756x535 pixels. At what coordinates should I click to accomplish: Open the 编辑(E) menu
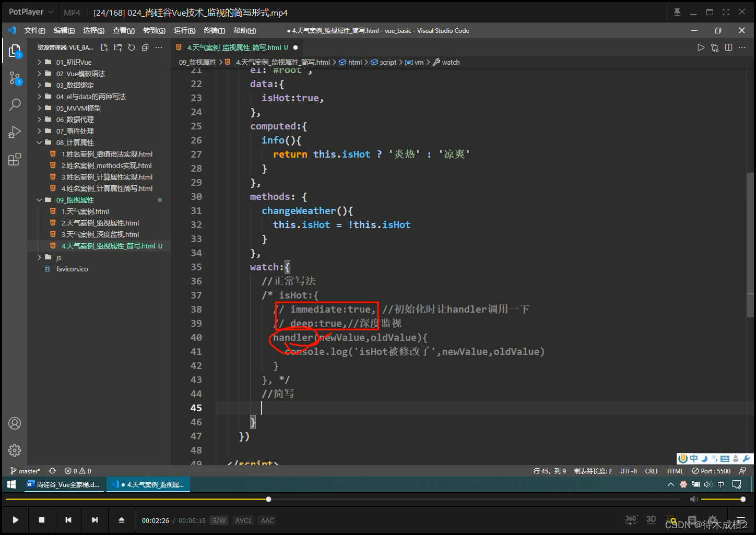(64, 31)
